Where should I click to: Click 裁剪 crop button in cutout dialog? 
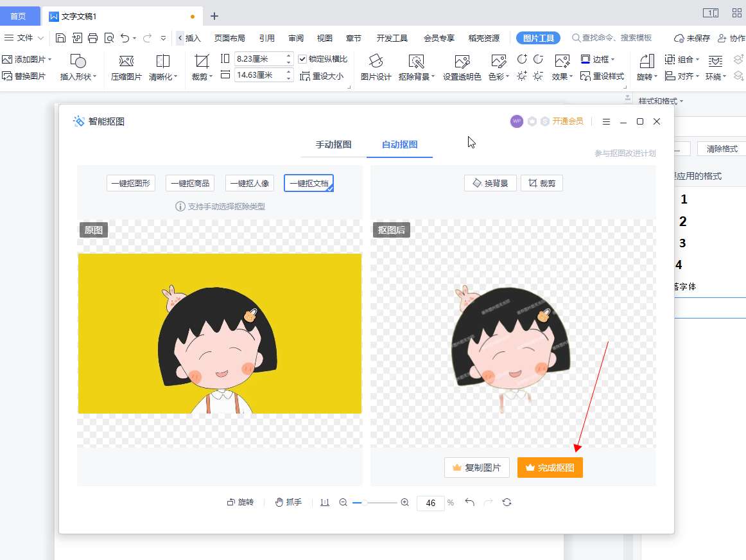542,183
